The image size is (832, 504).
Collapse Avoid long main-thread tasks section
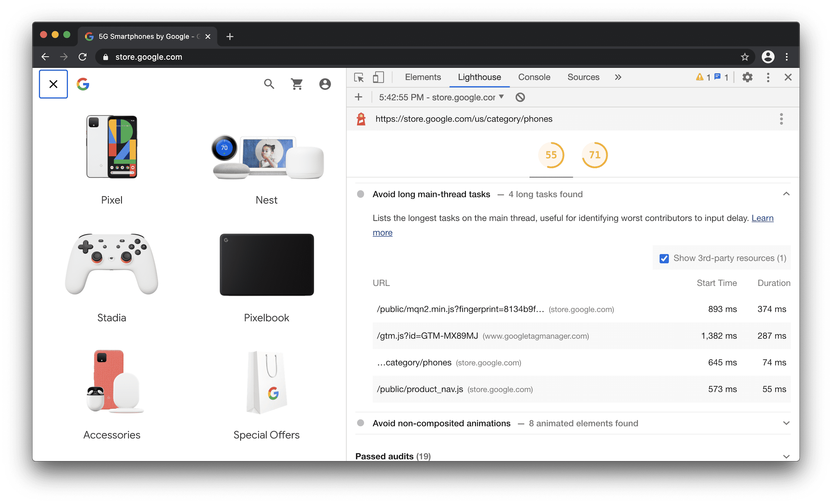coord(786,193)
